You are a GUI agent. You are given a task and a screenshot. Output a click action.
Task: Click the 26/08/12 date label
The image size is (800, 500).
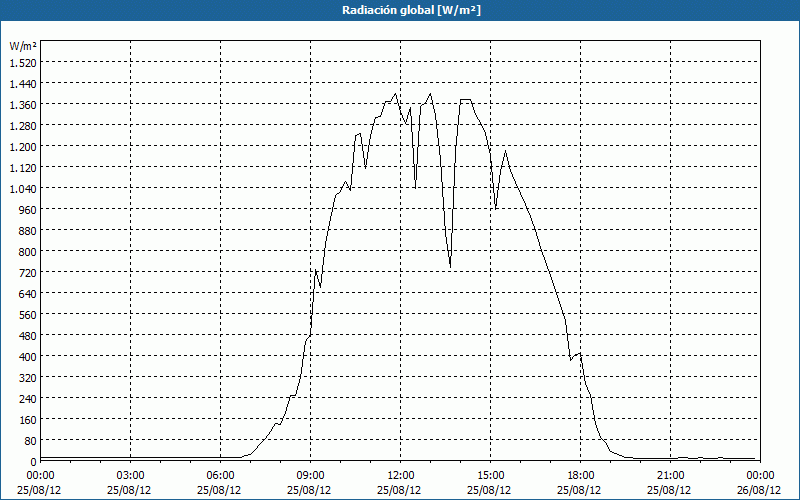point(759,490)
